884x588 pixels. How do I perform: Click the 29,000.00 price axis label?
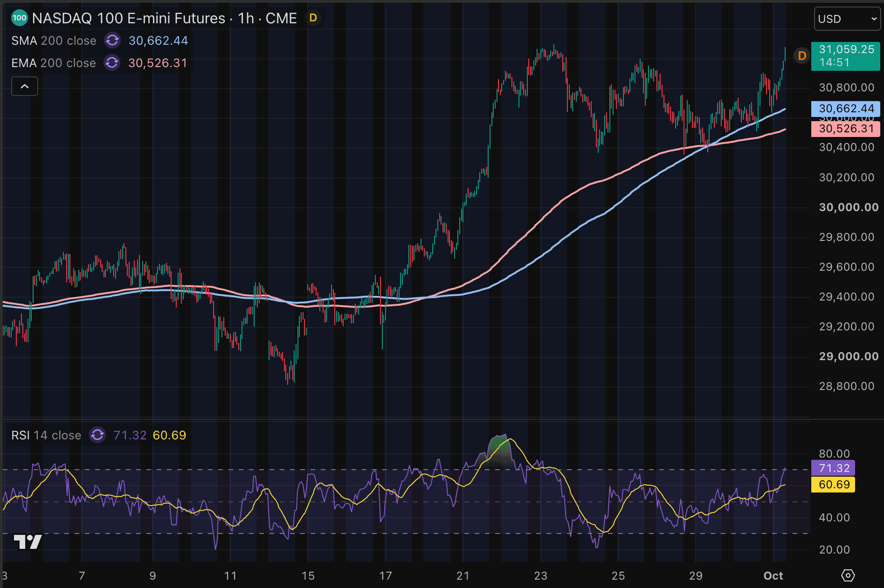(849, 356)
